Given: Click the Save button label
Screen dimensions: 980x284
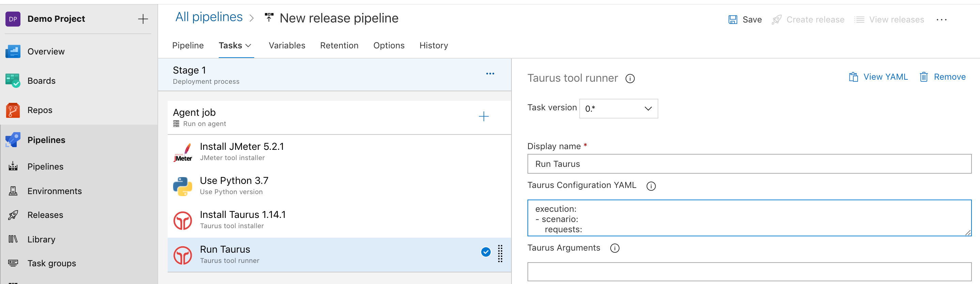Looking at the screenshot, I should [x=752, y=20].
